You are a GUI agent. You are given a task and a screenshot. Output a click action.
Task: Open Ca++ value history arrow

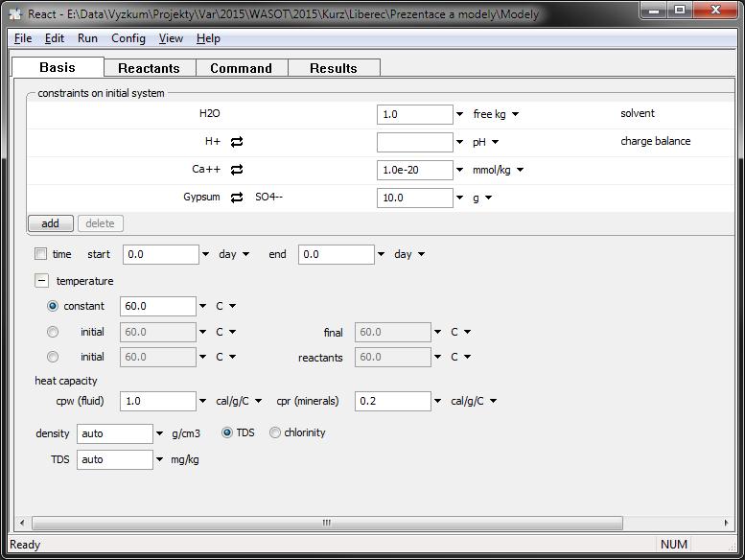[459, 170]
